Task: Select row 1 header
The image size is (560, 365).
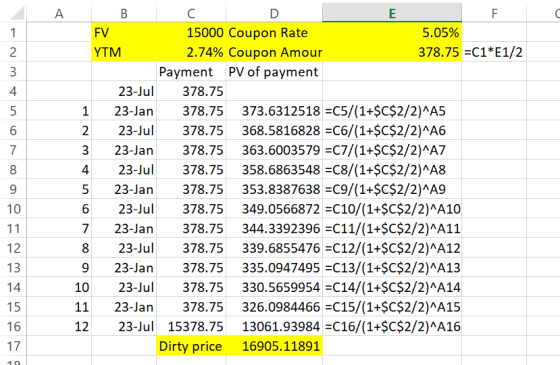Action: tap(13, 32)
